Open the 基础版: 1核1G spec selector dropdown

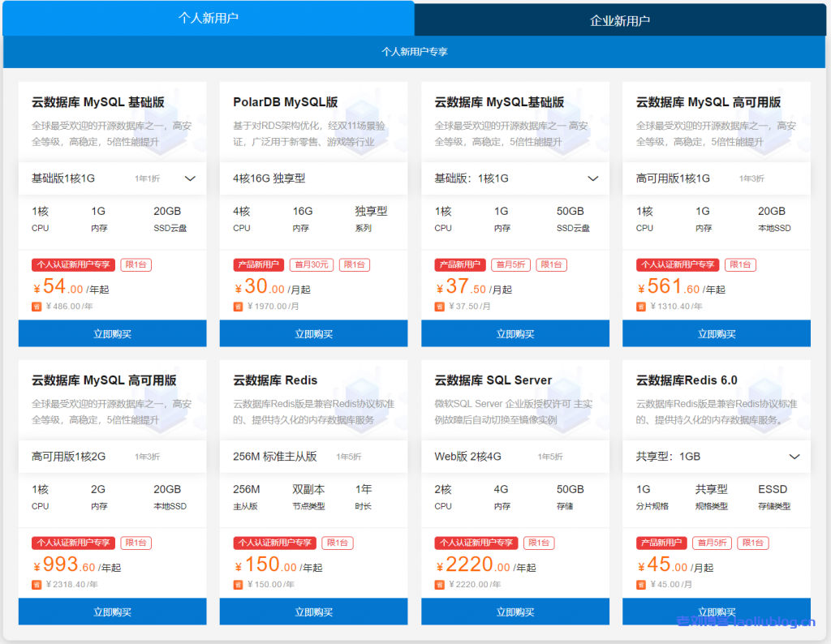(x=593, y=178)
